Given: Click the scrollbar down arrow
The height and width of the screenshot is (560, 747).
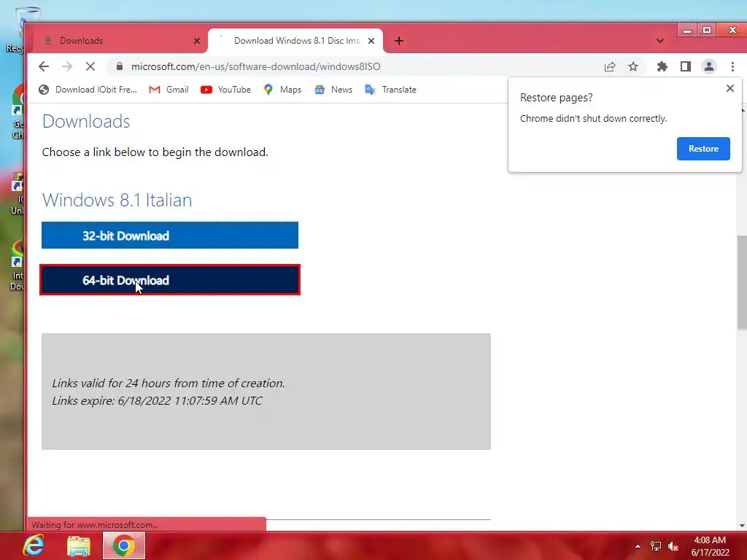Looking at the screenshot, I should point(742,526).
